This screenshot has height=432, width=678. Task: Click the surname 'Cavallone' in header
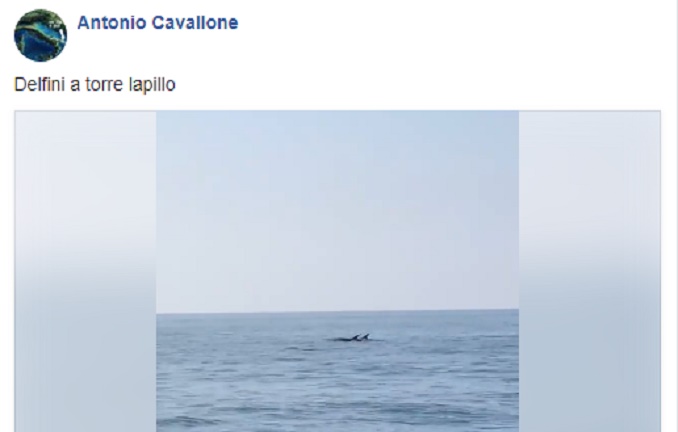tap(195, 23)
